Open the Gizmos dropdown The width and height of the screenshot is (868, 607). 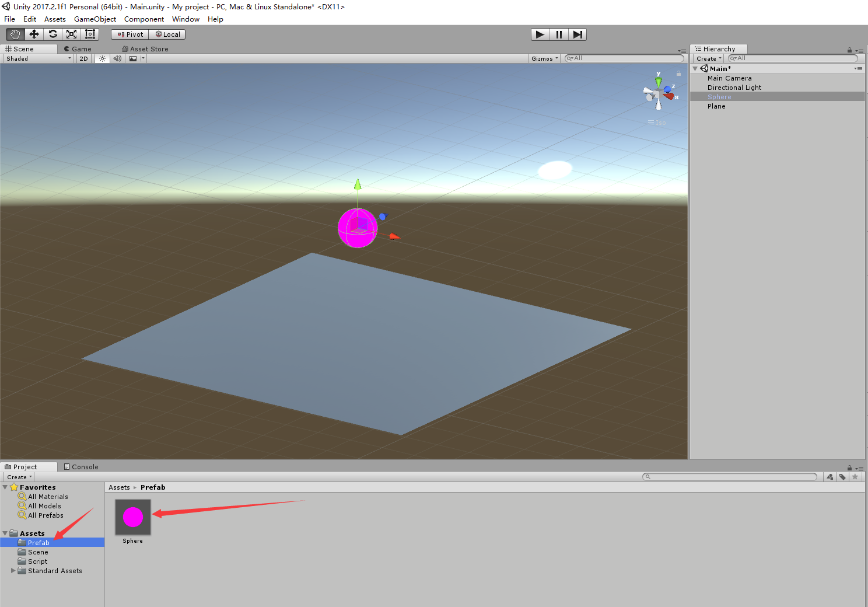pos(543,58)
